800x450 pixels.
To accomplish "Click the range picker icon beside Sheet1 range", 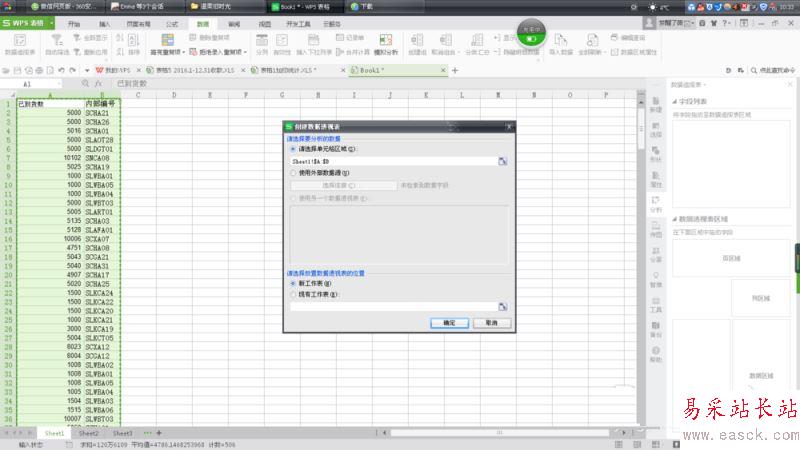I will coord(503,161).
